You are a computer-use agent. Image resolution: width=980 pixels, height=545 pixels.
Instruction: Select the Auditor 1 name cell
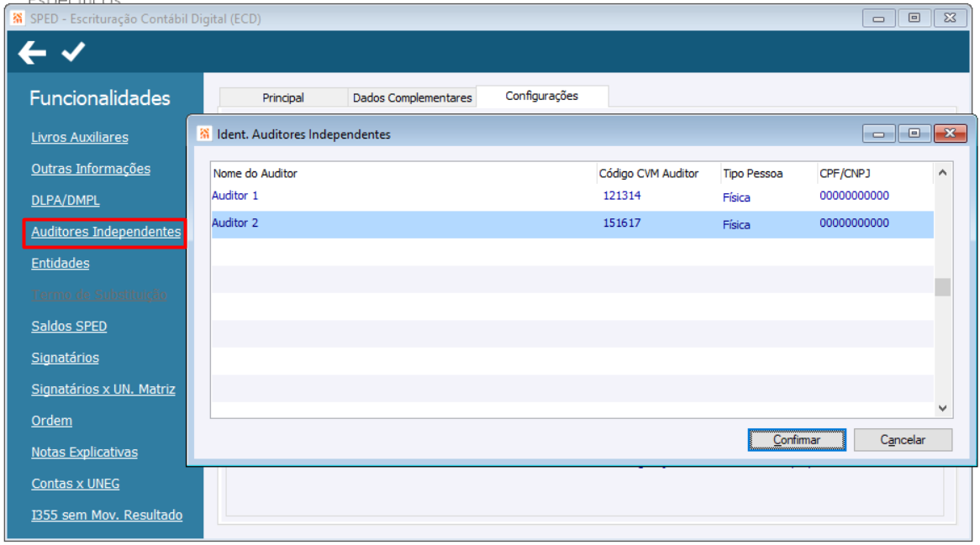(x=235, y=196)
